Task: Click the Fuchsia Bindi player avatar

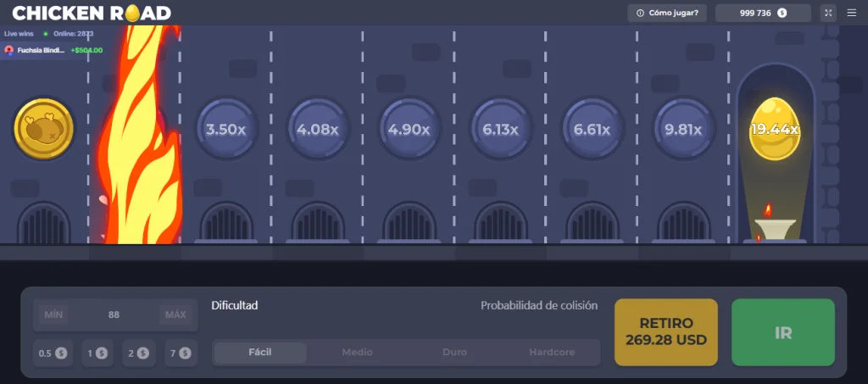Action: tap(8, 50)
